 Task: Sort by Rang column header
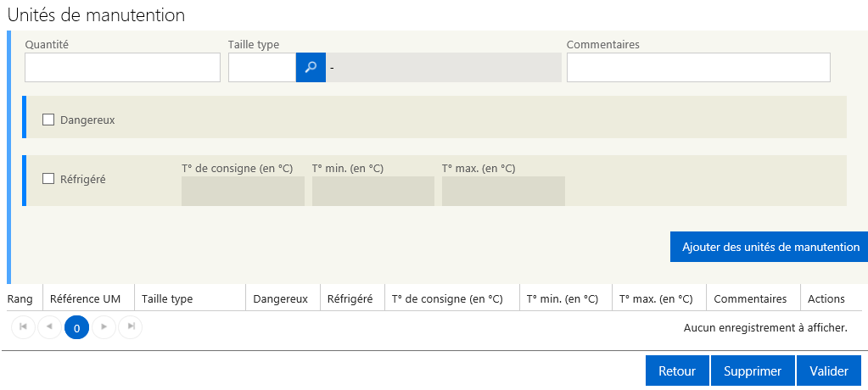20,299
